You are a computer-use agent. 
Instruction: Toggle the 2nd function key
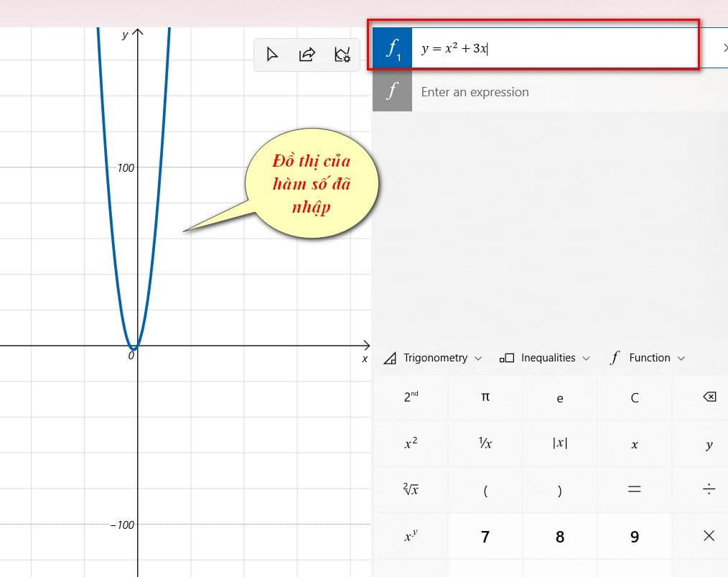(411, 397)
